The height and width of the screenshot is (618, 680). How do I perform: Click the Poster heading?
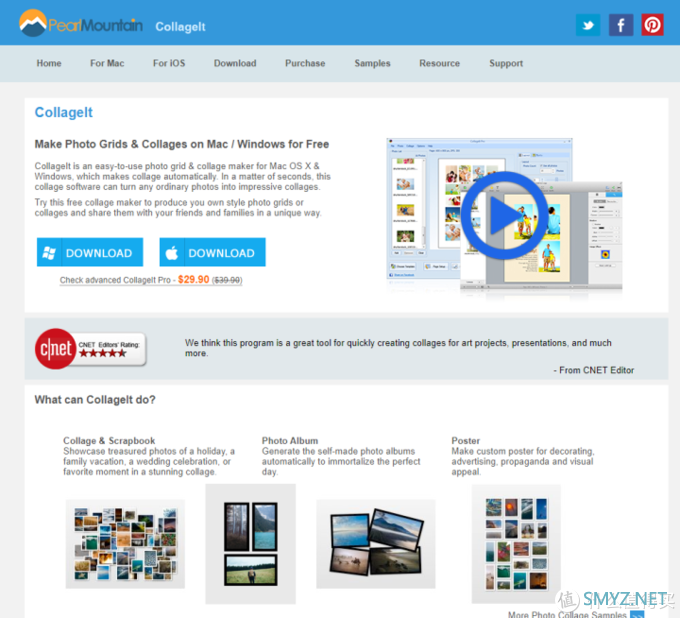[x=465, y=441]
